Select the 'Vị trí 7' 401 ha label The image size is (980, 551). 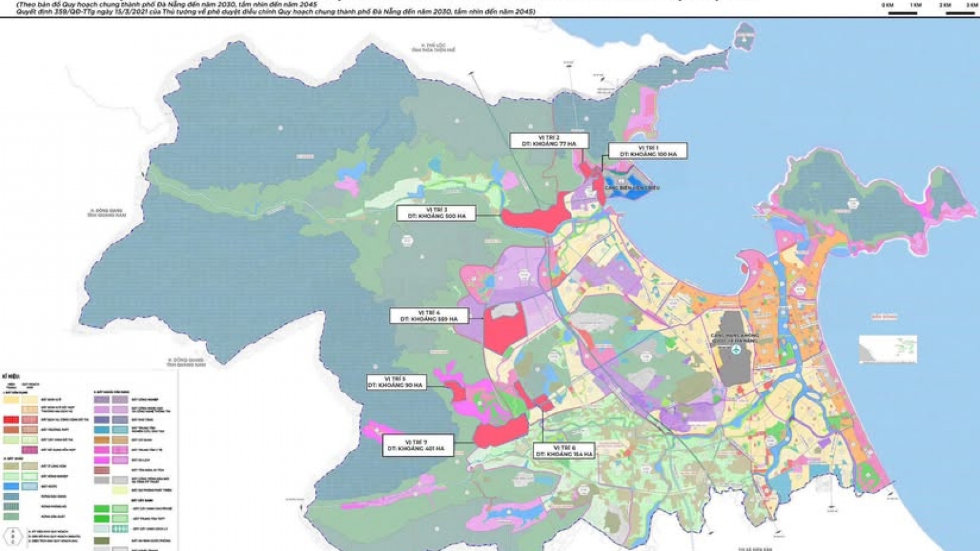click(417, 445)
